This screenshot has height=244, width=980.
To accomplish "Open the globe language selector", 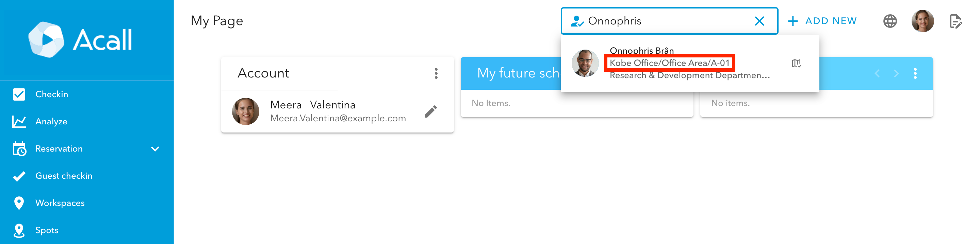I will point(890,21).
